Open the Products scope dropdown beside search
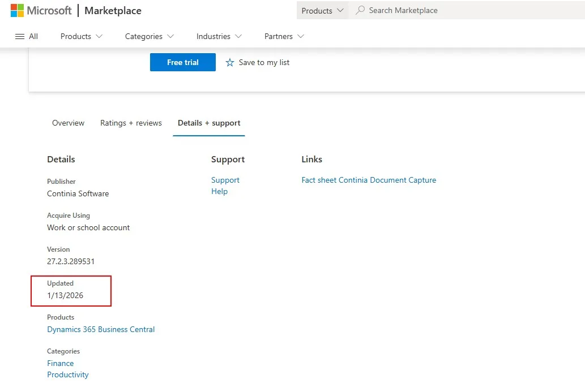This screenshot has height=392, width=585. pos(322,10)
